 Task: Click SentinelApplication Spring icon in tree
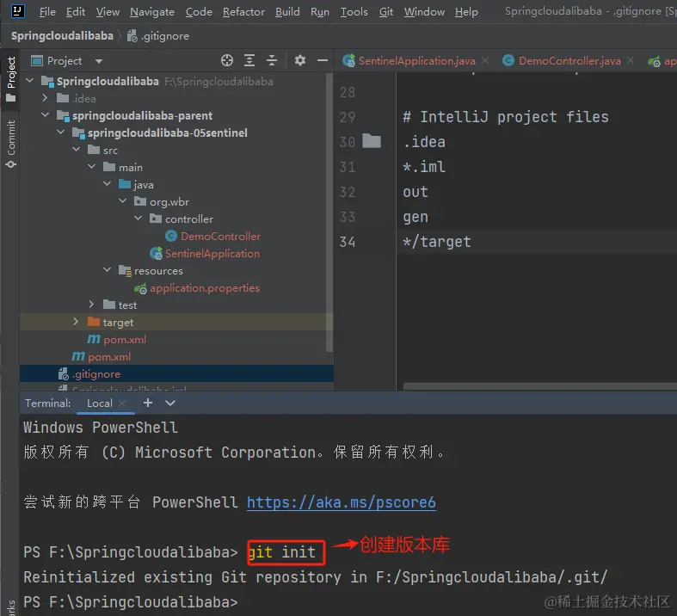(156, 254)
